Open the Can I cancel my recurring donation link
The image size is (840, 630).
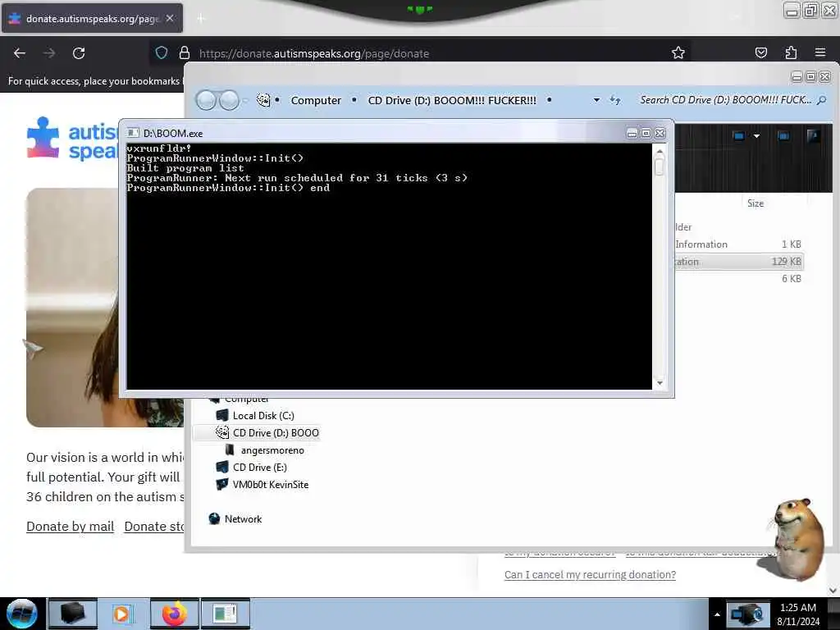(590, 575)
